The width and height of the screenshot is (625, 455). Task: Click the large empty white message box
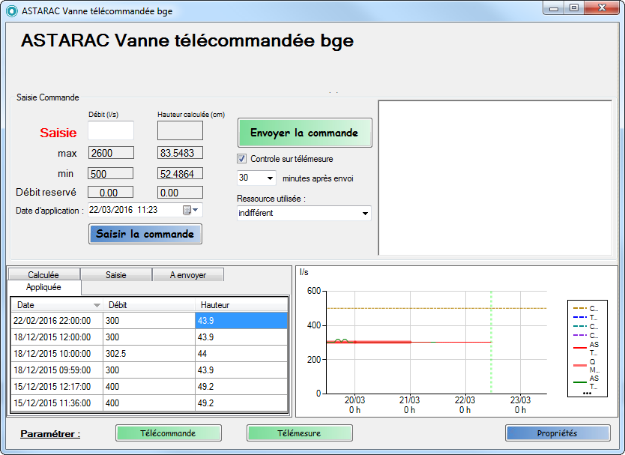tap(495, 178)
